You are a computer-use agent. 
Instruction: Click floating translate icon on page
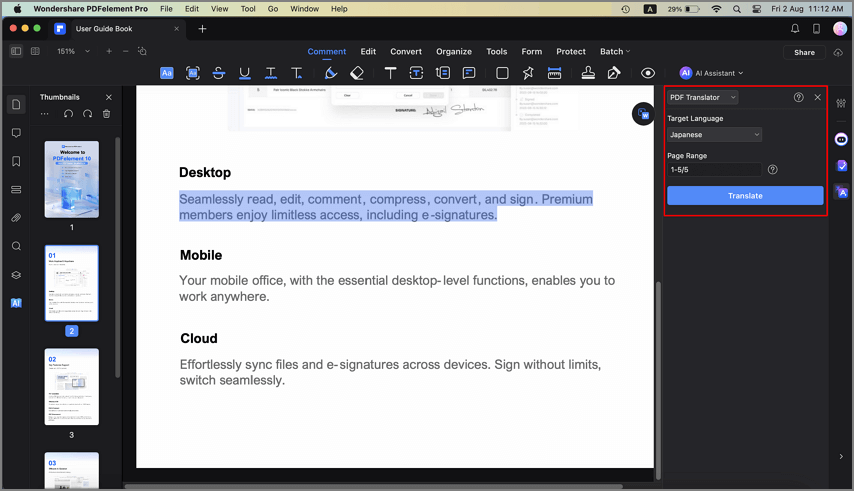point(643,114)
